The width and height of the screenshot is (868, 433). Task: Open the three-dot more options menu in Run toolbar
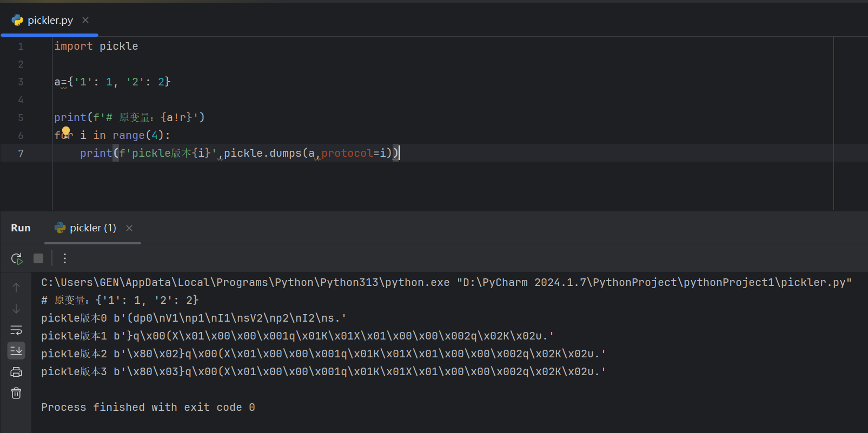(x=65, y=258)
